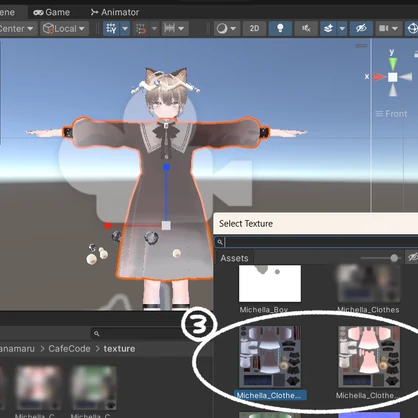This screenshot has height=418, width=418.
Task: Click the red X-axis move handle
Action: click(107, 226)
